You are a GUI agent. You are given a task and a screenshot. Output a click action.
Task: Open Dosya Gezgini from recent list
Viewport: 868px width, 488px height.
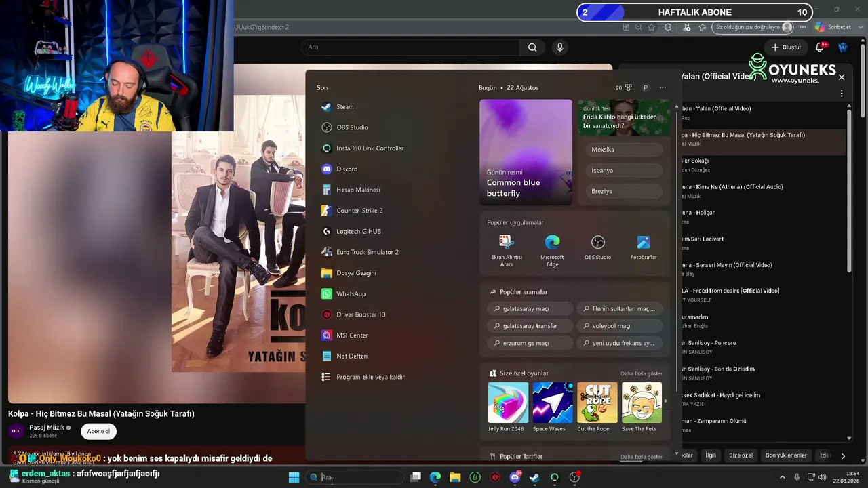tap(392, 273)
